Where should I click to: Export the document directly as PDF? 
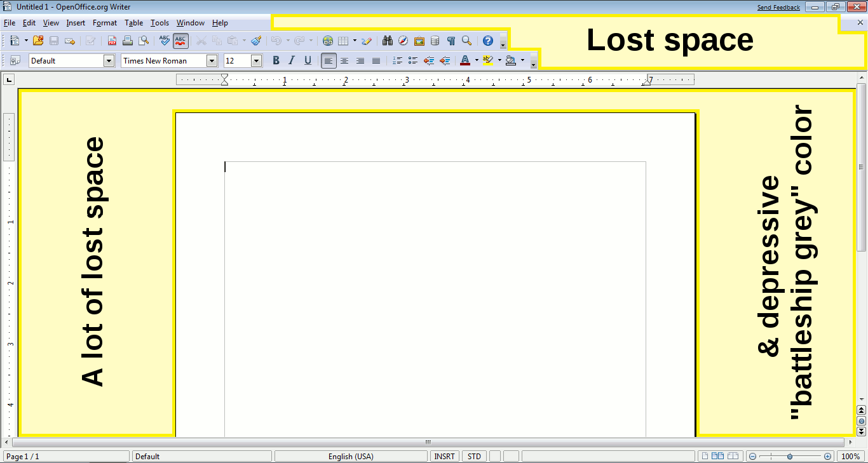[x=112, y=41]
